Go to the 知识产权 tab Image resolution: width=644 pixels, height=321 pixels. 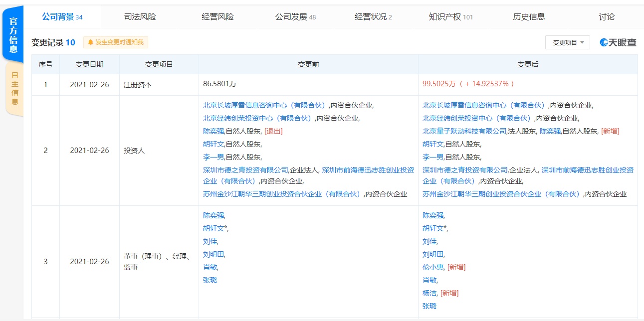[450, 17]
